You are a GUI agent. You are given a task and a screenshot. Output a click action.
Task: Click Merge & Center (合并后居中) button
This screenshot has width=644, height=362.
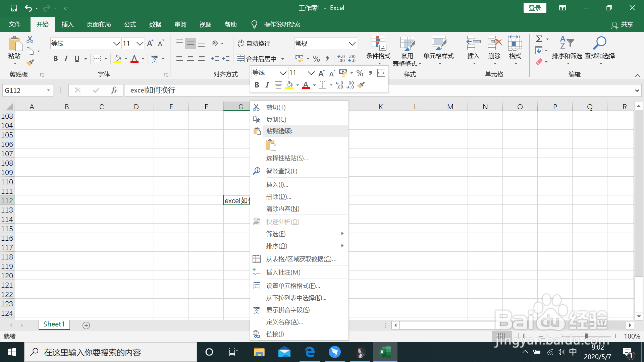tap(257, 59)
